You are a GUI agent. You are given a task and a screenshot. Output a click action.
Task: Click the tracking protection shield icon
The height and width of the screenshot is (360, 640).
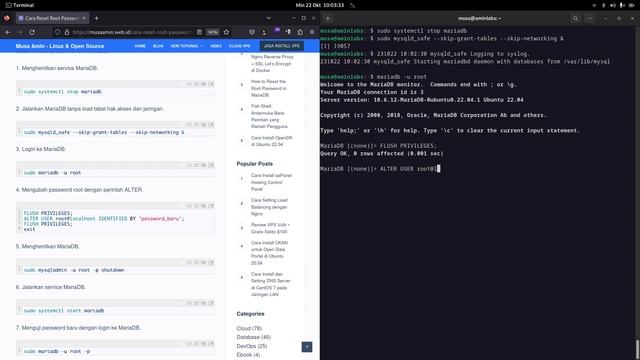pos(58,32)
